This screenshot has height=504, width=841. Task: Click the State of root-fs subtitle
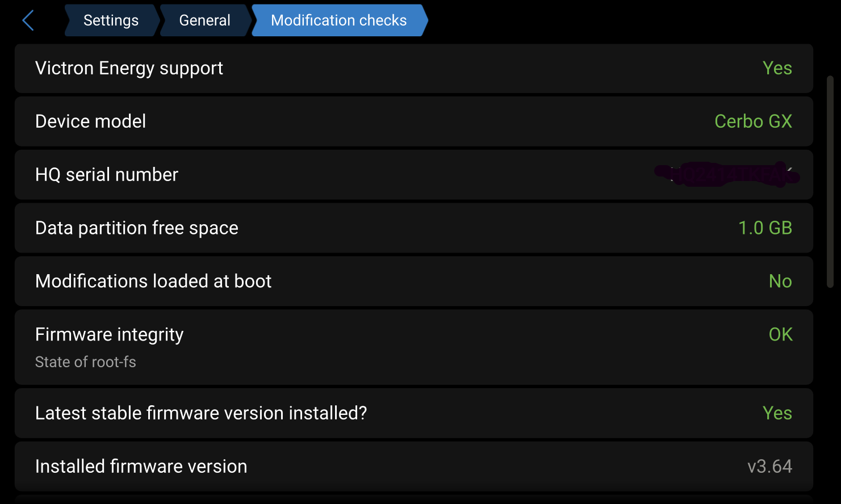tap(86, 362)
